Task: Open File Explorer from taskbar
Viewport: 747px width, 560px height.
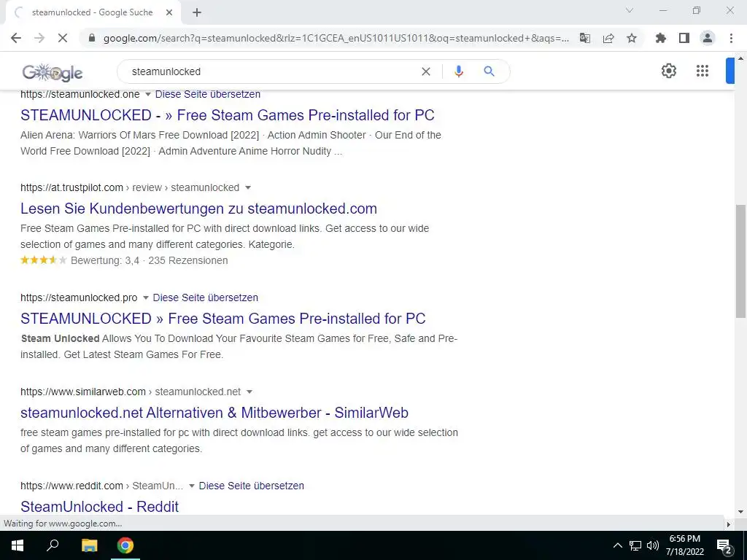Action: click(x=89, y=545)
